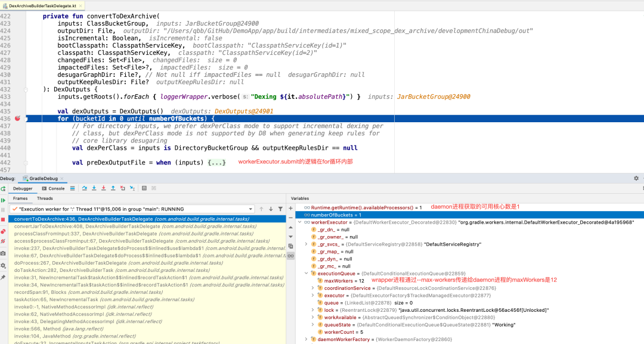Click the add new watch plus button
This screenshot has height=344, width=644.
(x=291, y=208)
